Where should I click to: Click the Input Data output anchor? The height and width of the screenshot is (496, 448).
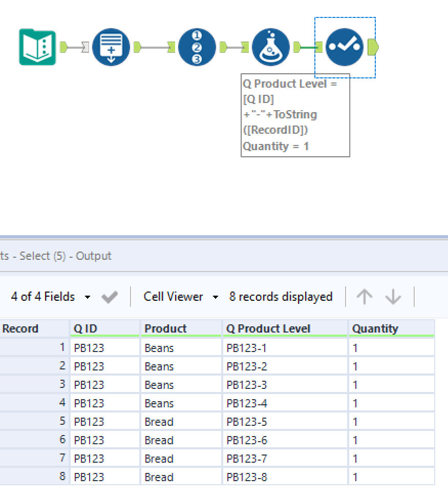(64, 47)
